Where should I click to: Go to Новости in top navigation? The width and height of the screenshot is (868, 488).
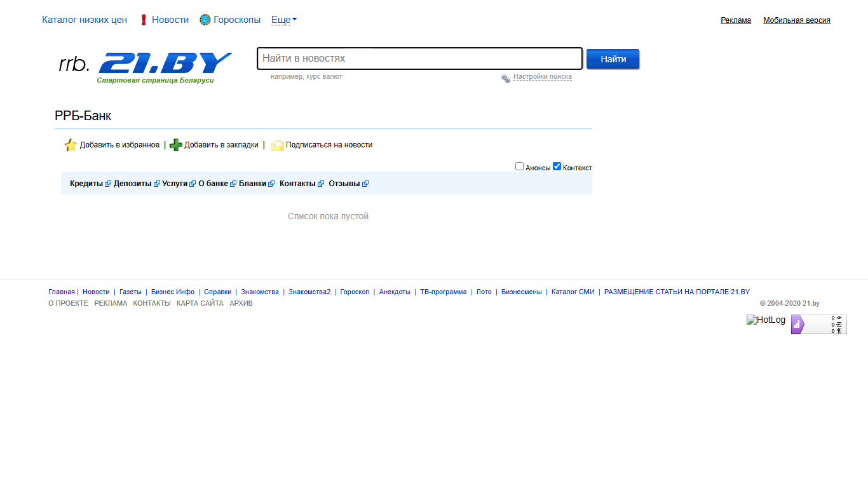[x=170, y=20]
